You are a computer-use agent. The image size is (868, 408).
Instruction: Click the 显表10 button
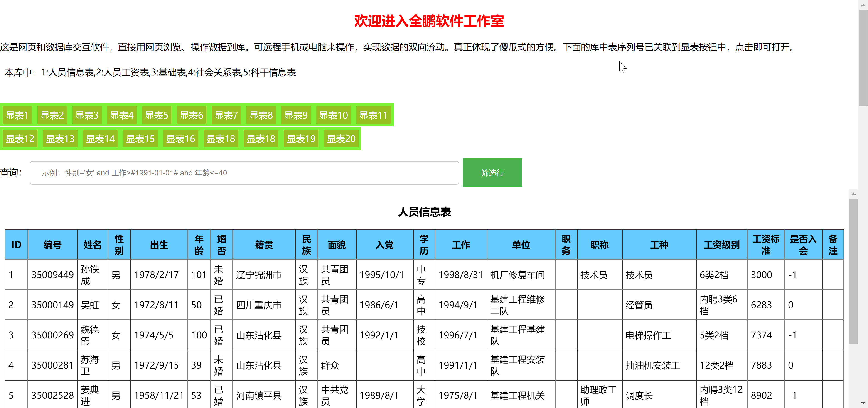click(x=333, y=115)
